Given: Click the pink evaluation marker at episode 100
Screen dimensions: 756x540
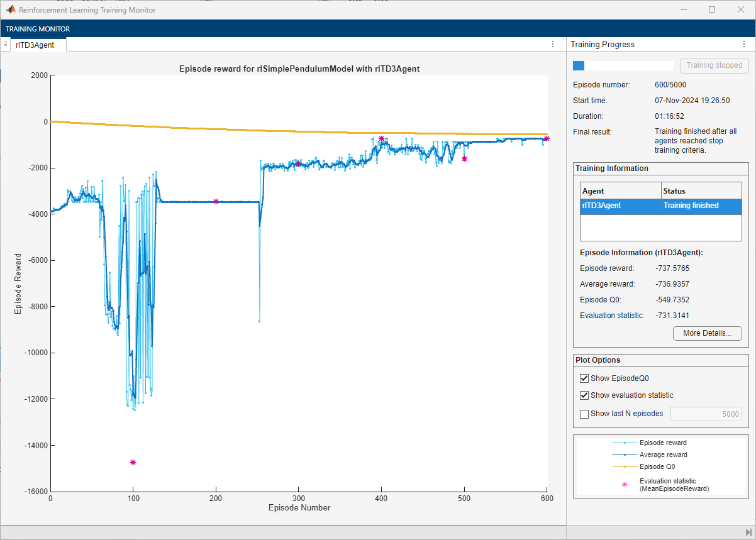Looking at the screenshot, I should [x=133, y=462].
